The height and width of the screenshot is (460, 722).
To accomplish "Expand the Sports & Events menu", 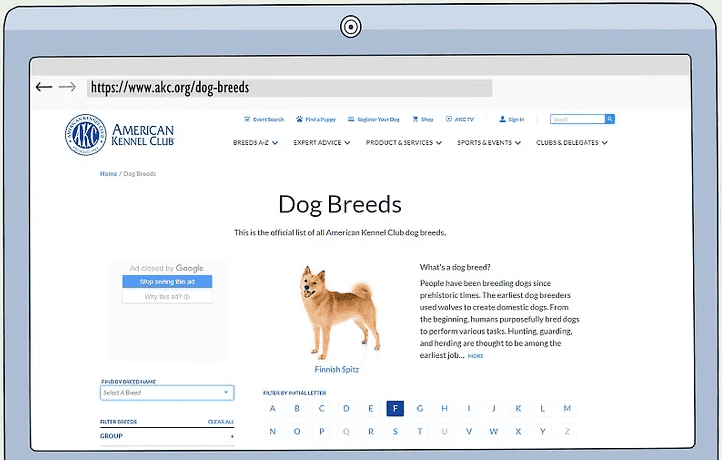I will coord(489,143).
